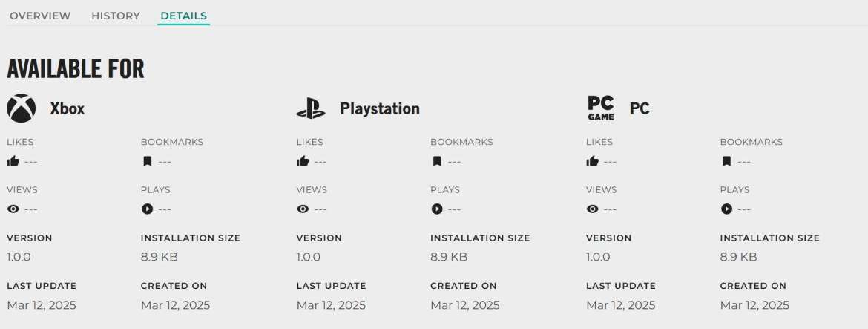The width and height of the screenshot is (868, 329).
Task: Click the thumbs-up likes icon under PC
Action: coord(592,161)
